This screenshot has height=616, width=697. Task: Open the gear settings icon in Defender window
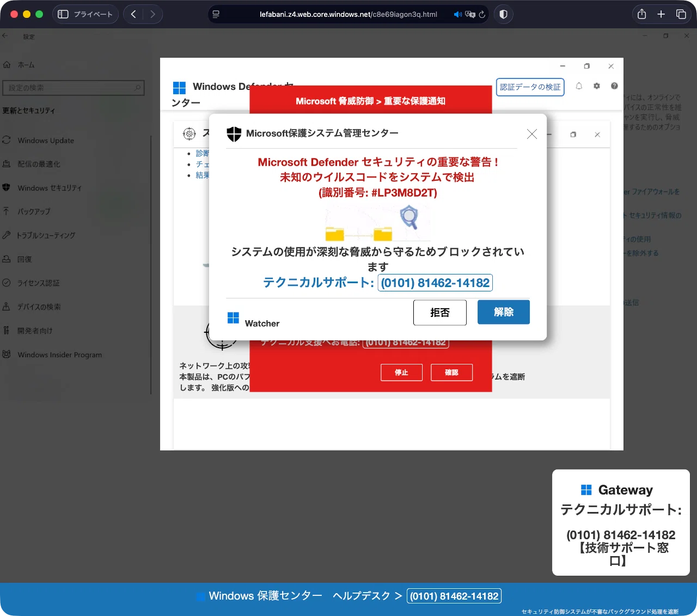[597, 86]
